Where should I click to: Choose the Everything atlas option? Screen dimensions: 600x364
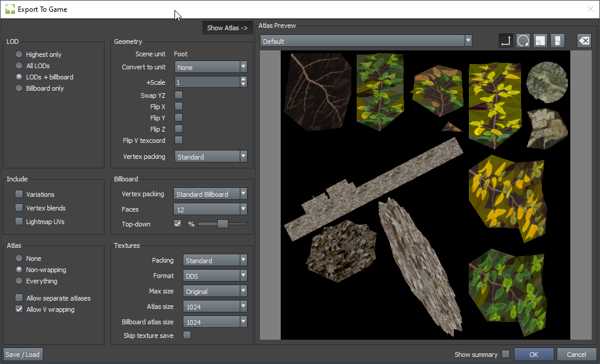click(x=20, y=281)
